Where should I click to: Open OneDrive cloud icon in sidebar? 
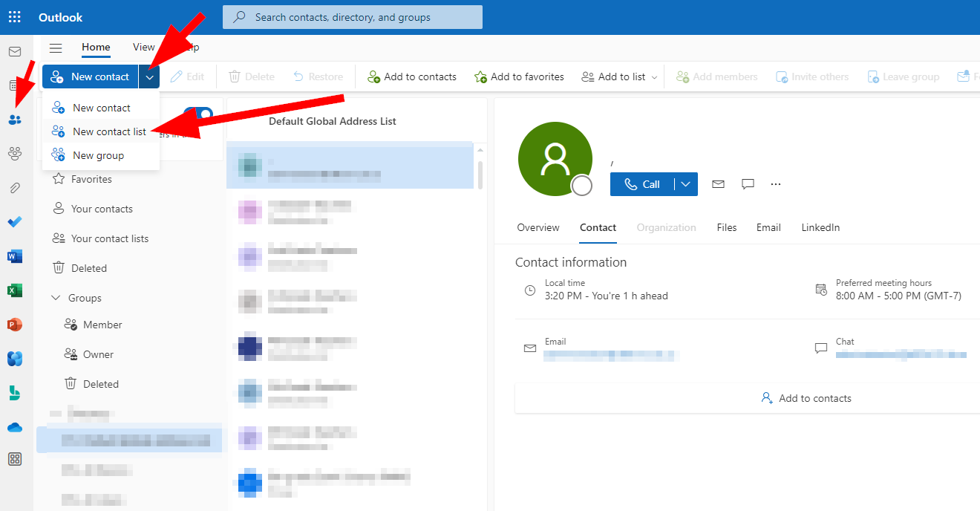[15, 427]
